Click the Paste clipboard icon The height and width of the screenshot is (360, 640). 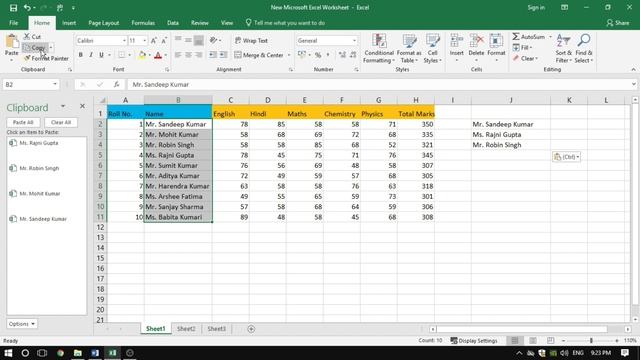(12, 41)
